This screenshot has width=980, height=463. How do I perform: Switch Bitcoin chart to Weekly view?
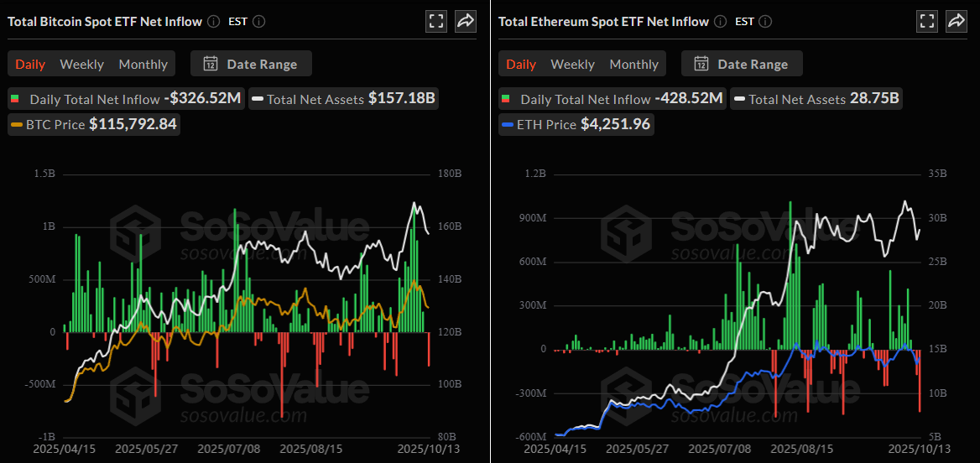[x=81, y=65]
